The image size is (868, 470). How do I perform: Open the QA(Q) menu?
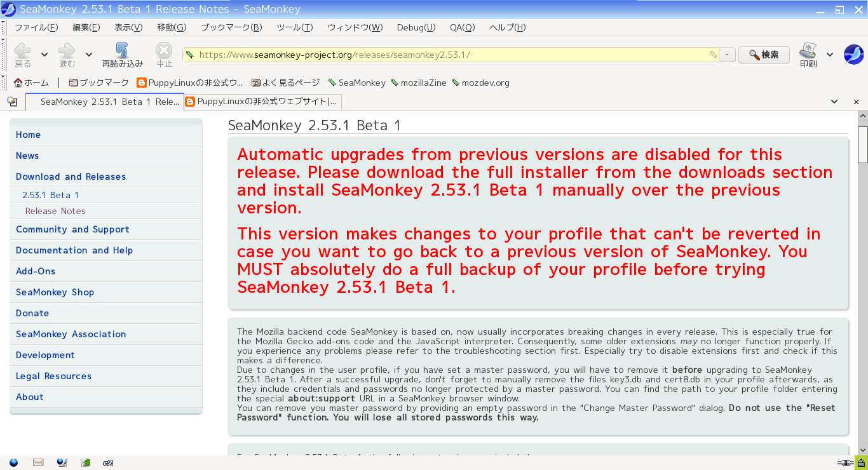[x=463, y=27]
